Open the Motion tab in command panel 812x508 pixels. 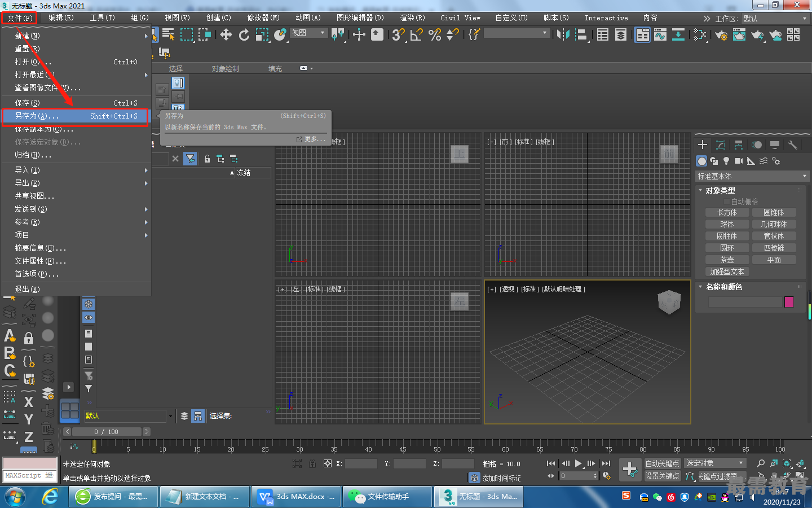point(757,145)
